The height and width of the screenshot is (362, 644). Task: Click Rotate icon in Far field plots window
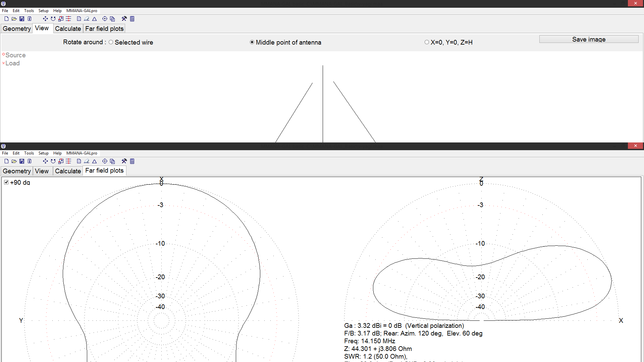(53, 161)
